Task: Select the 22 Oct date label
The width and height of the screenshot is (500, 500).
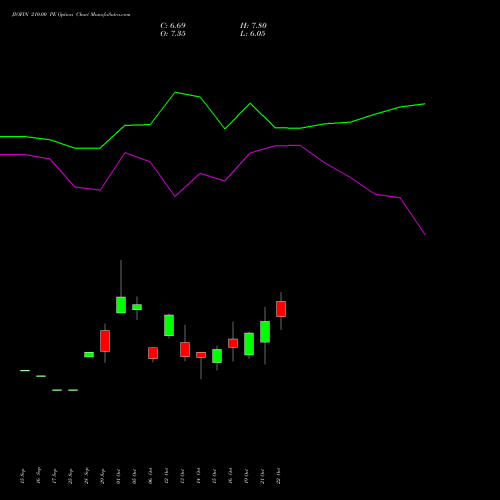Action: [x=278, y=476]
